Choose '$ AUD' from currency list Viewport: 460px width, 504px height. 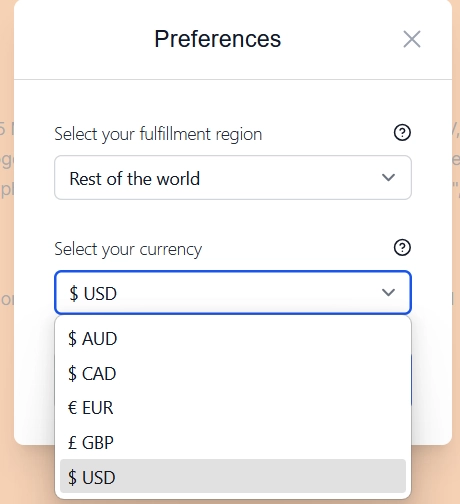[x=233, y=338]
